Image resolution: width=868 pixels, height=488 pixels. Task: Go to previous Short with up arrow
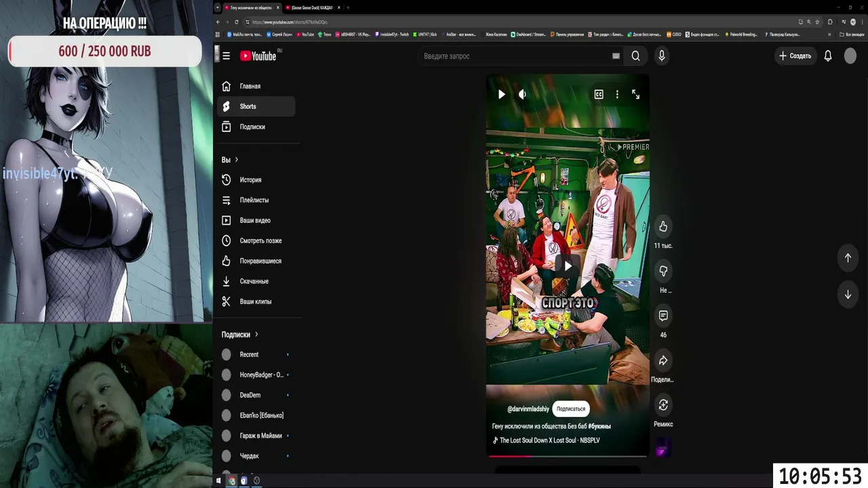coord(848,258)
